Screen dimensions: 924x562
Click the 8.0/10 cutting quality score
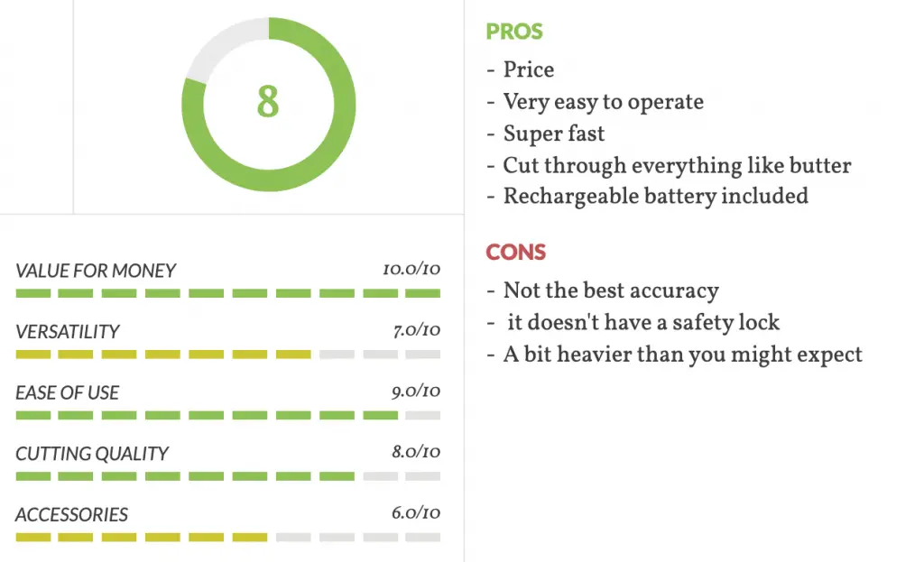[416, 452]
